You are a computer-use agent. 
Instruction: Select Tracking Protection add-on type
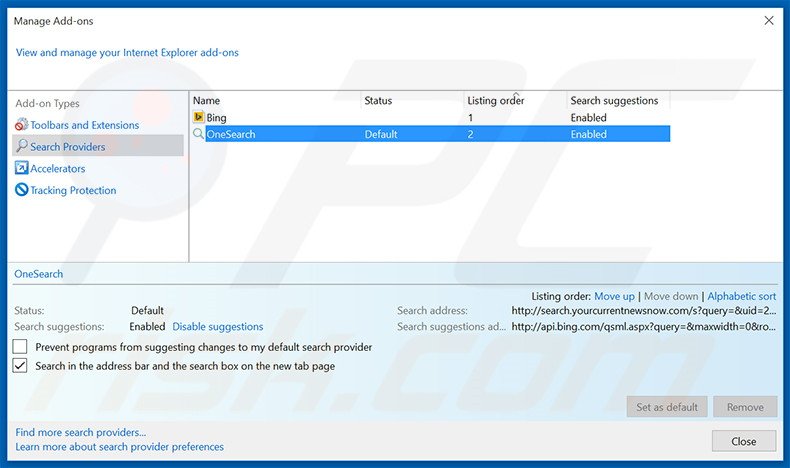point(73,190)
